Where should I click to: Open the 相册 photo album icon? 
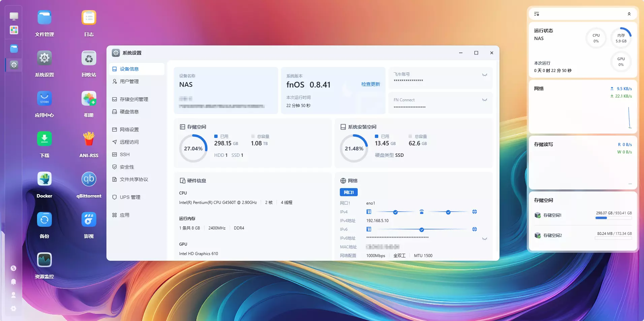tap(89, 99)
